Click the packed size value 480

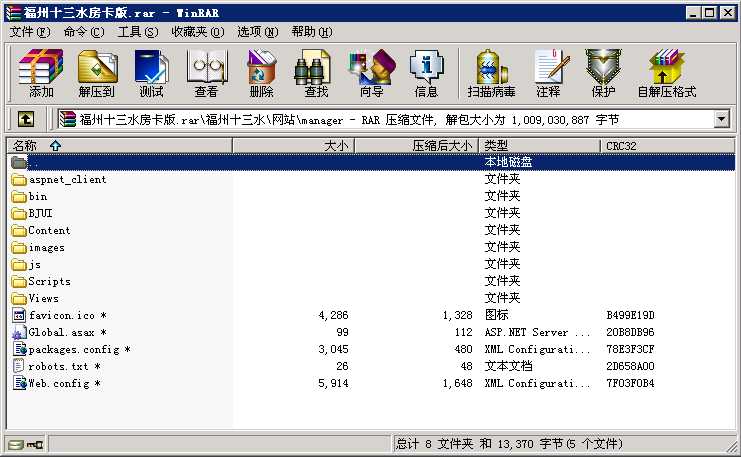coord(463,350)
